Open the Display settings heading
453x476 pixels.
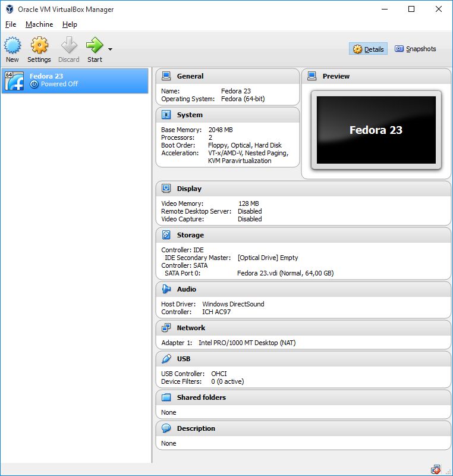189,189
